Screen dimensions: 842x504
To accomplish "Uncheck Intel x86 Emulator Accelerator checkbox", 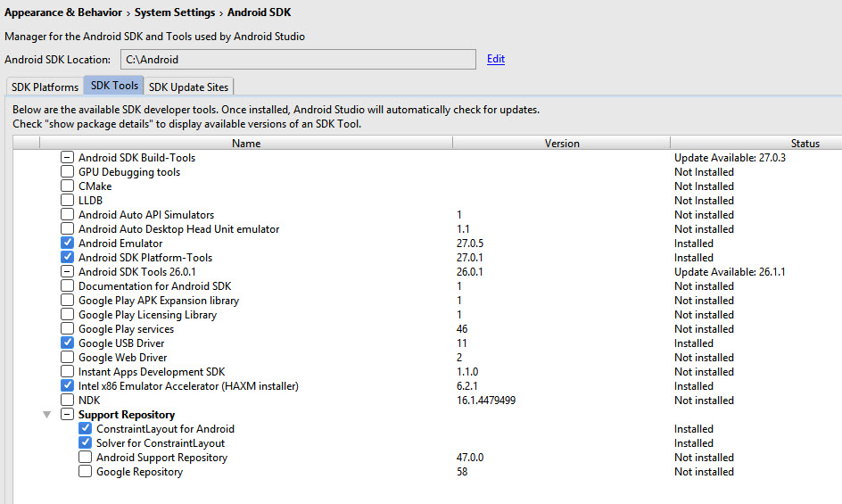I will pos(67,385).
